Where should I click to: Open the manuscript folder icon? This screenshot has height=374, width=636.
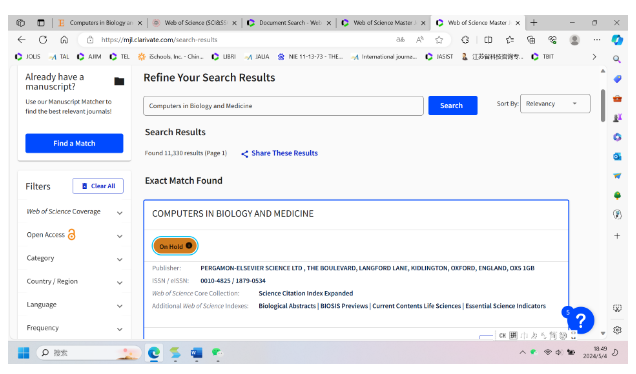click(119, 82)
